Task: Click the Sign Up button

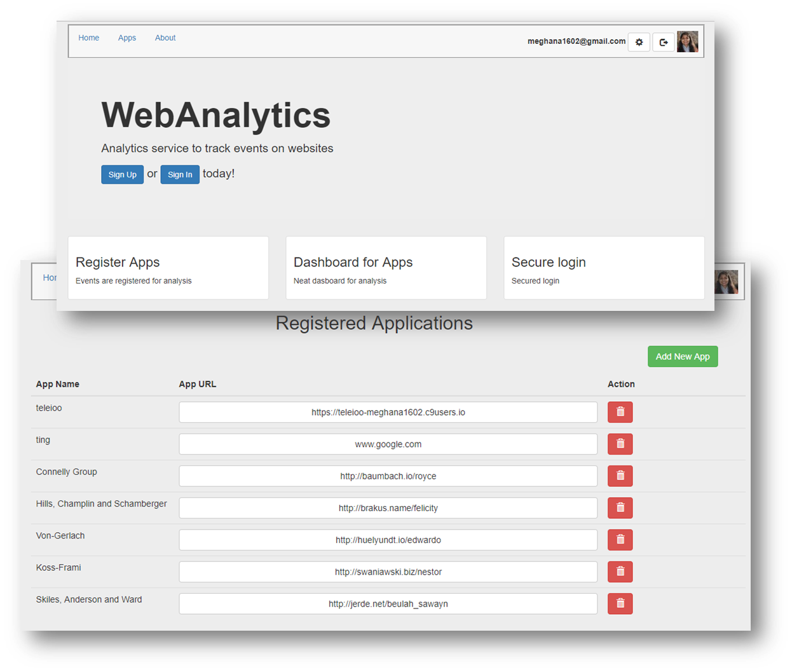Action: pos(122,174)
